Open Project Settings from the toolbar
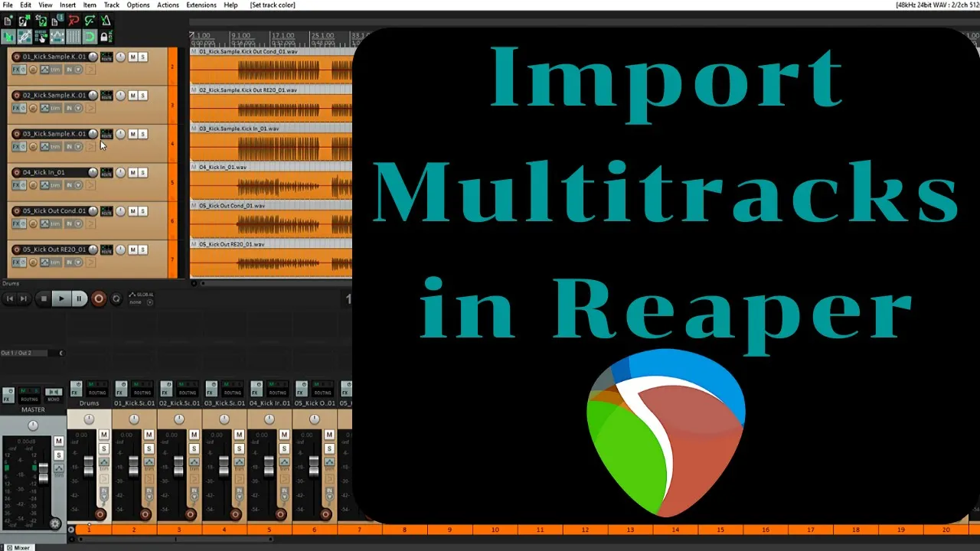Image resolution: width=980 pixels, height=551 pixels. (57, 21)
